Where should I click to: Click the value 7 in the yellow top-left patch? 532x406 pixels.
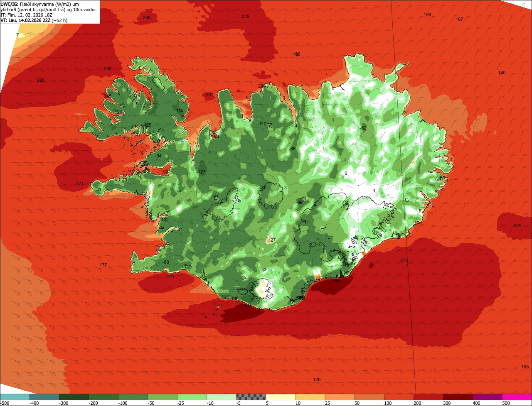[17, 35]
